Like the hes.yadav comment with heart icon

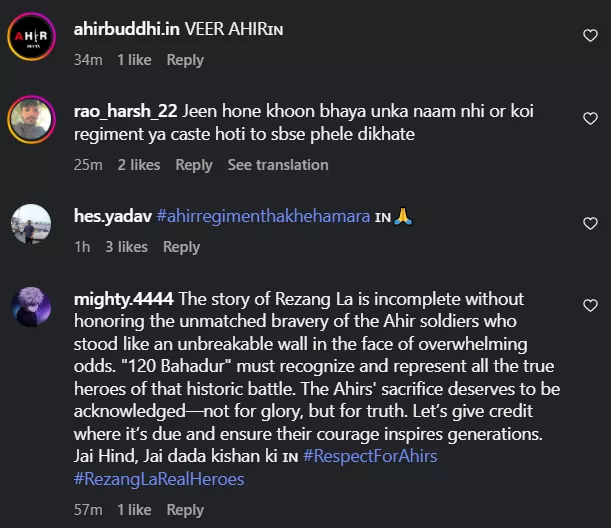[590, 223]
